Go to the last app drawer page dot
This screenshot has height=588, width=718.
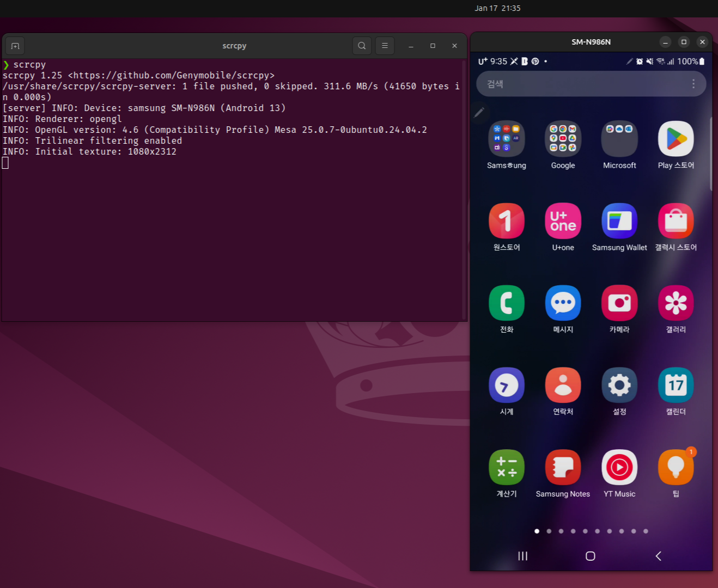coord(646,531)
